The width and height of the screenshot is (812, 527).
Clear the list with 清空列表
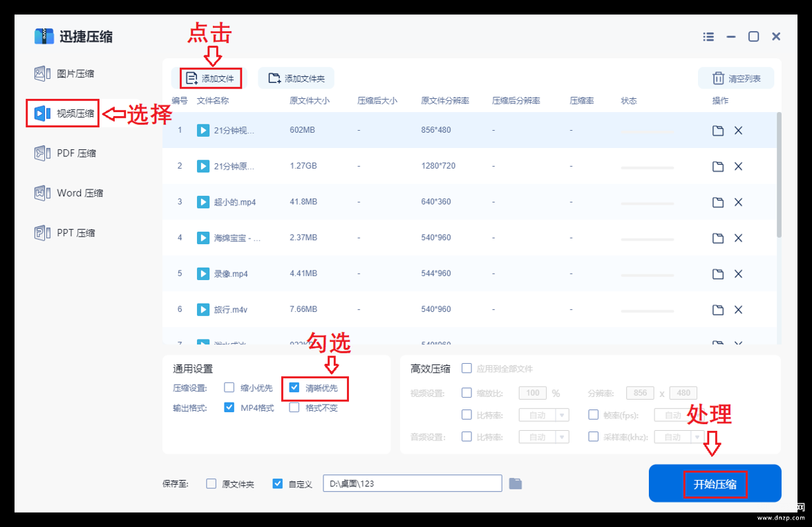[x=737, y=78]
